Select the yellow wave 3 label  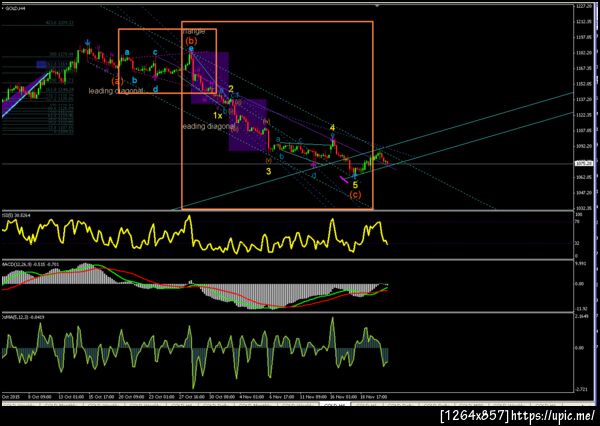pyautogui.click(x=269, y=171)
